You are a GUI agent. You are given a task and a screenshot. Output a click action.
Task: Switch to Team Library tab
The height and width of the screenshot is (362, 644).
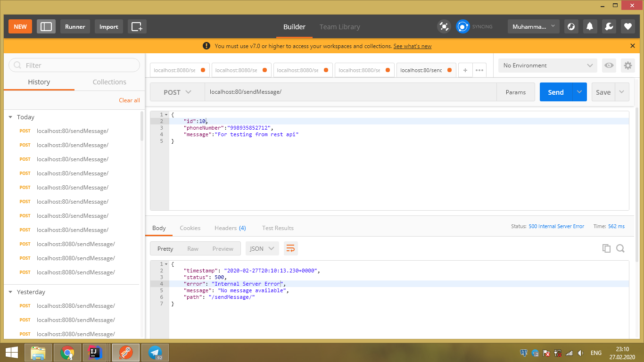(339, 26)
